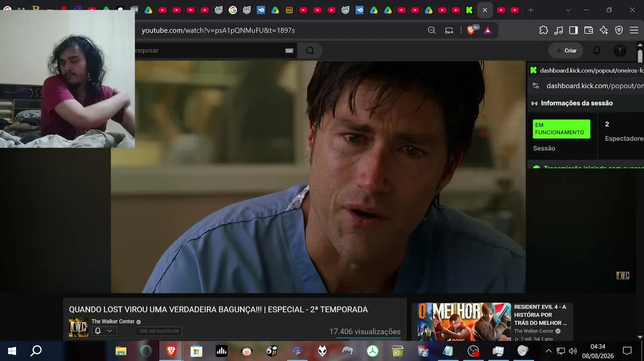Viewport: 644px width, 361px height.
Task: Close the active browser tab
Action: point(485,10)
